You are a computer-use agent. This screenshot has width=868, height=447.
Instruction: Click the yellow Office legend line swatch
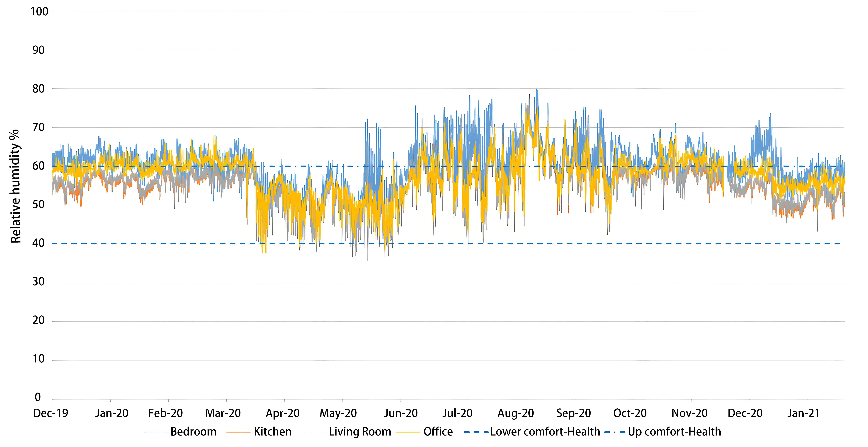(x=408, y=432)
